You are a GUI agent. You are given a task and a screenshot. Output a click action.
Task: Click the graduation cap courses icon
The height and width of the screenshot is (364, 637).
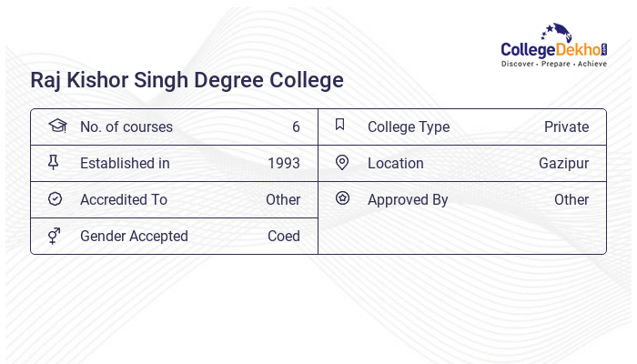(x=56, y=126)
